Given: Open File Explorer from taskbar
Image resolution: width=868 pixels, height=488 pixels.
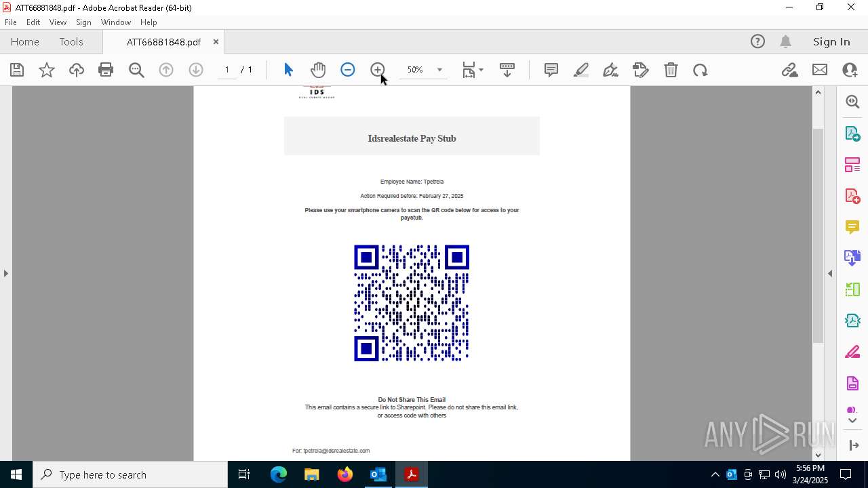Looking at the screenshot, I should pyautogui.click(x=311, y=474).
